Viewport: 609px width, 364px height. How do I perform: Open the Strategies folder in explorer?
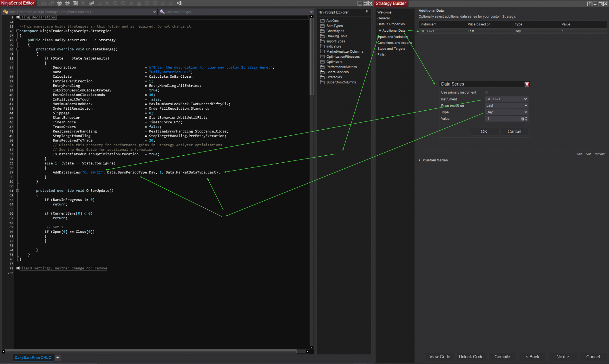pos(334,77)
